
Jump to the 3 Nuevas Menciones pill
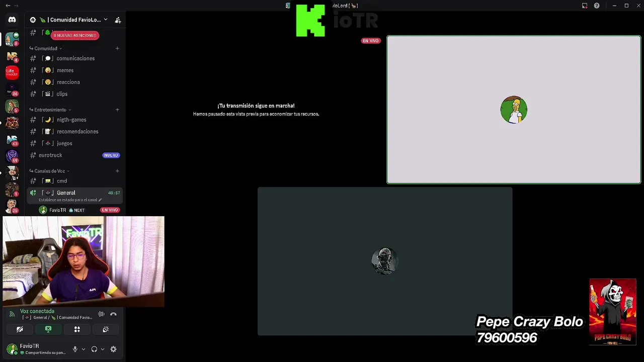pyautogui.click(x=74, y=35)
